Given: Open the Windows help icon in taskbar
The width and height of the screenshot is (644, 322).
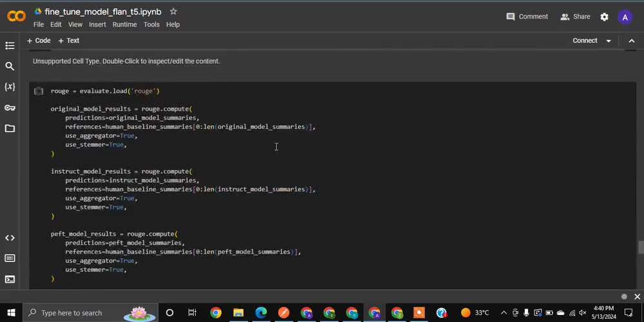Looking at the screenshot, I should (x=442, y=313).
